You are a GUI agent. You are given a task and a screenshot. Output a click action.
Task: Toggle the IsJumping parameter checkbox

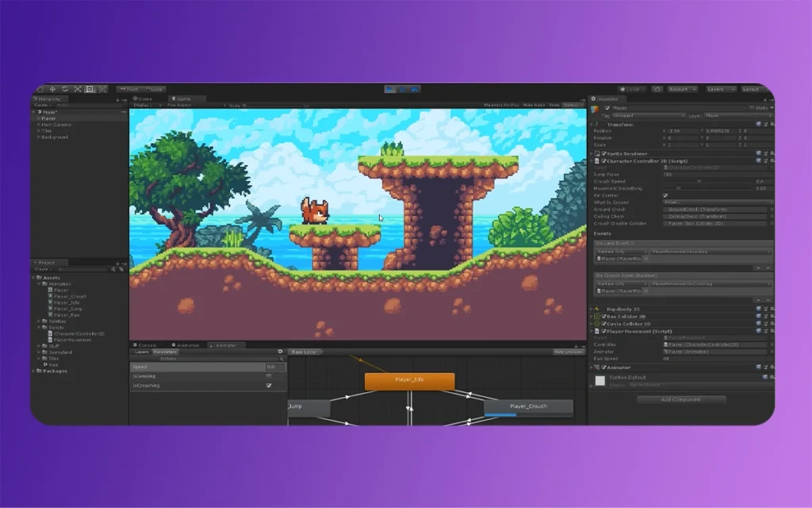269,375
